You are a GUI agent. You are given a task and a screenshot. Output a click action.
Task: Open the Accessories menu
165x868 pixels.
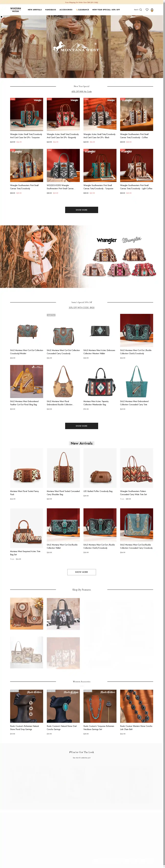pyautogui.click(x=66, y=10)
